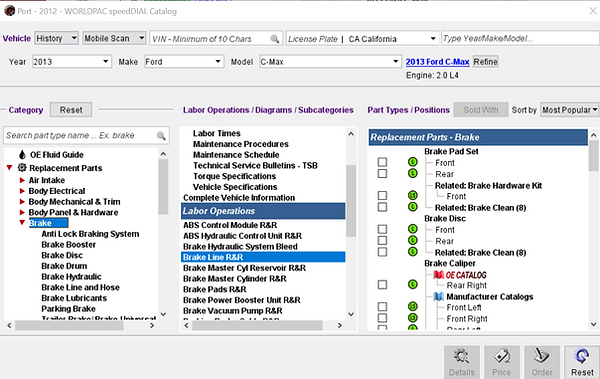Image resolution: width=600 pixels, height=379 pixels.
Task: Click the red OE CATALOG book icon
Action: pos(439,275)
